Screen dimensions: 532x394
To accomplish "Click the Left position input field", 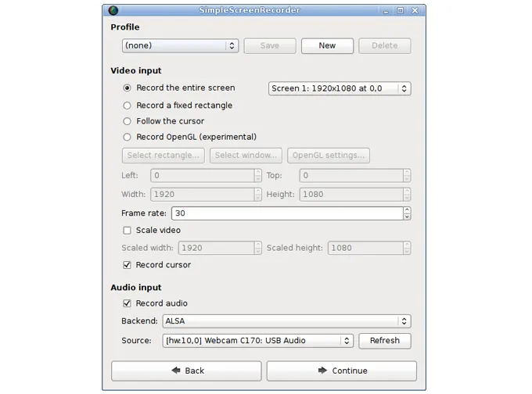I will coord(203,175).
